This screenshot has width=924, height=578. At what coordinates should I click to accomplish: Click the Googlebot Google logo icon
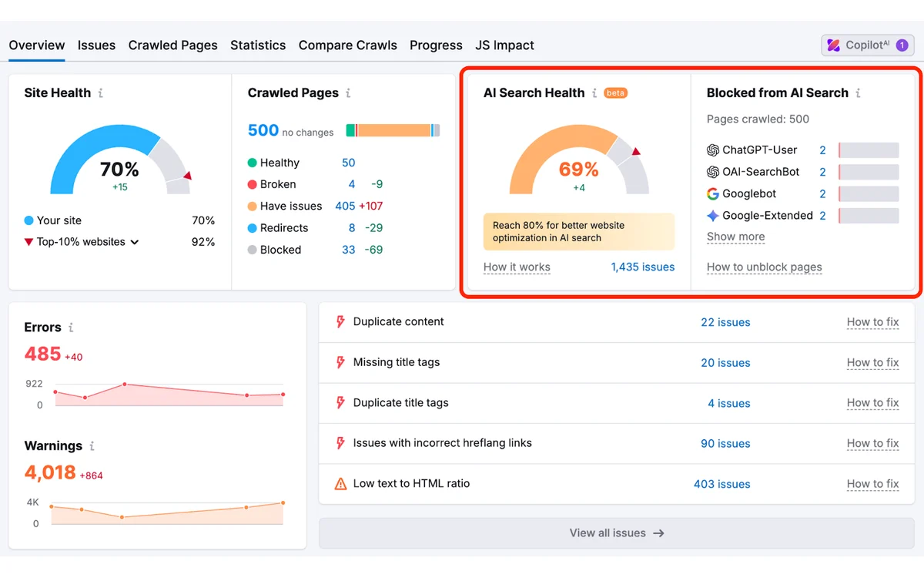713,193
